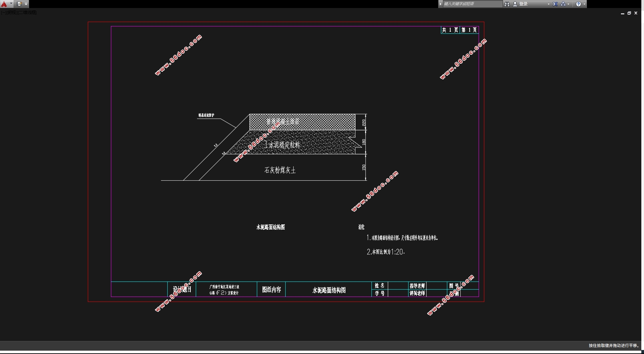The height and width of the screenshot is (354, 644).
Task: Select the 石灰粉煤灰土 layer label
Action: pos(280,170)
